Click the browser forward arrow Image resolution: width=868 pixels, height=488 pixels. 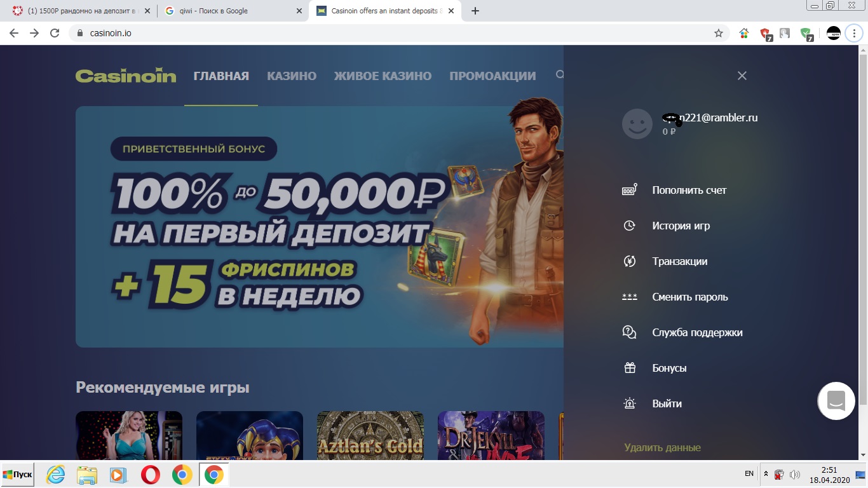click(x=34, y=33)
